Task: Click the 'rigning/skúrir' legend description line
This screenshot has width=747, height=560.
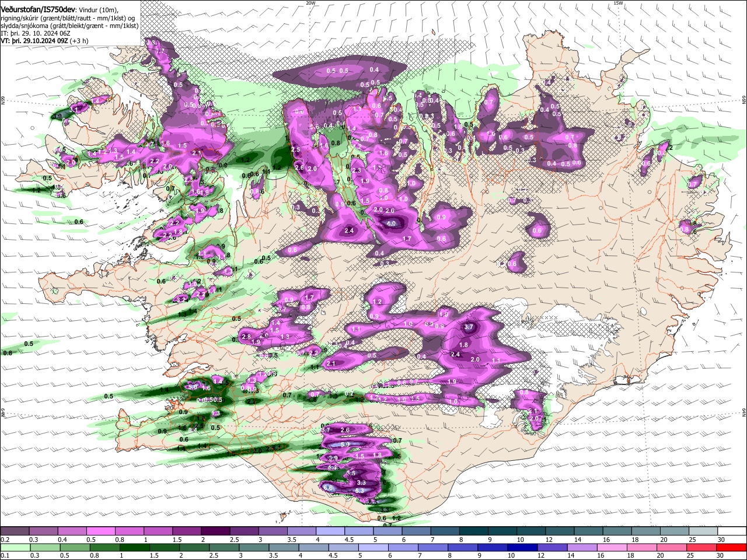Action: click(x=67, y=17)
